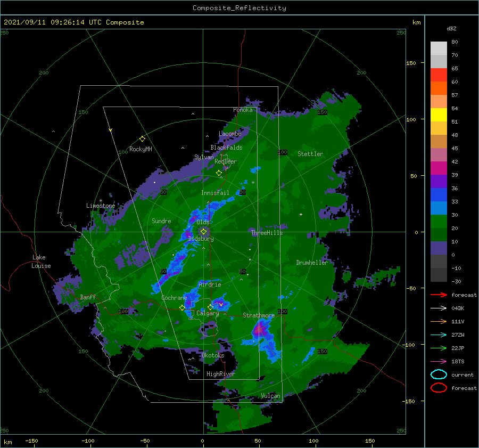Select the slate 10 dBZ legend swatch
Viewport: 479px width, 448px height.
439,248
